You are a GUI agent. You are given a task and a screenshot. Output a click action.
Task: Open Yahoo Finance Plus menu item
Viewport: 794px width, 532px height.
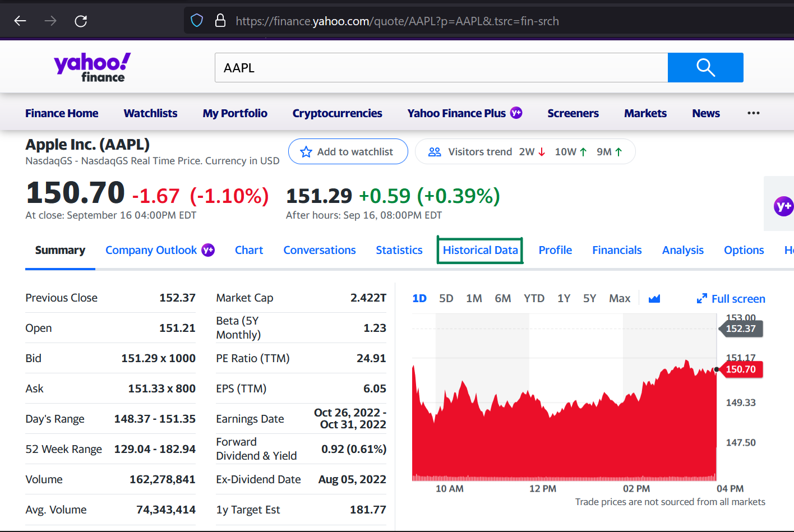456,113
